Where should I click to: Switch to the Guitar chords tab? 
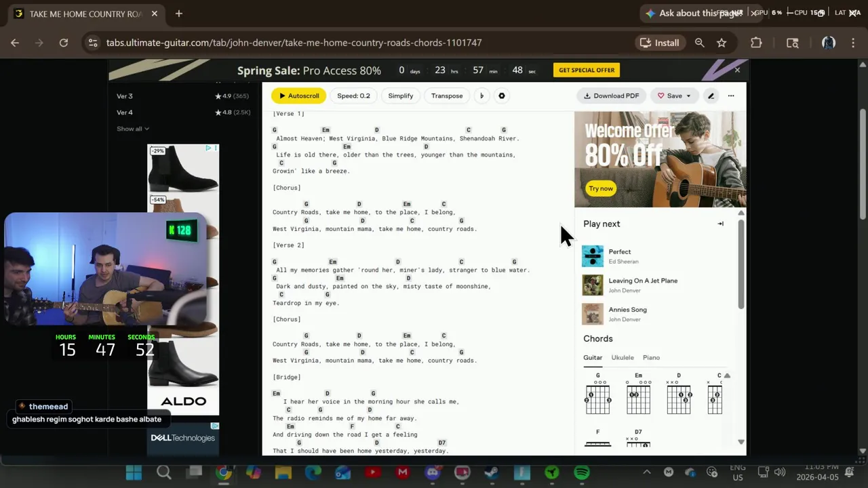click(x=593, y=358)
